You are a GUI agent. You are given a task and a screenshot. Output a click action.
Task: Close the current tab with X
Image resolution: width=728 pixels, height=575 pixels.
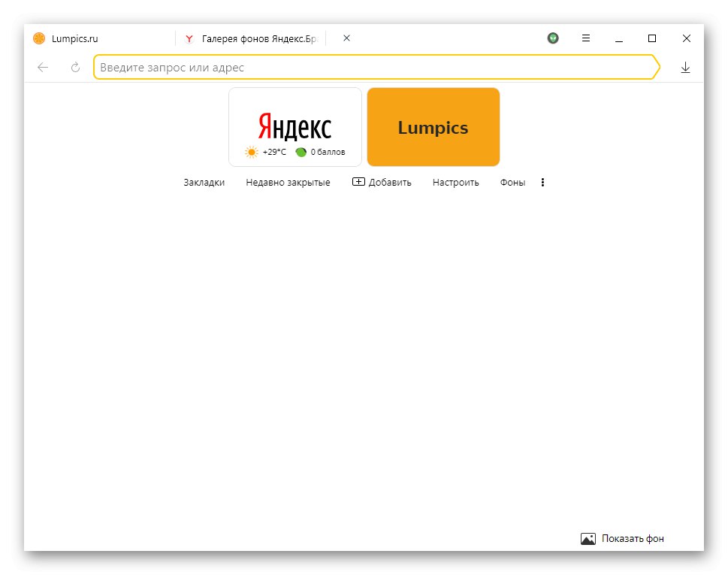tap(346, 38)
